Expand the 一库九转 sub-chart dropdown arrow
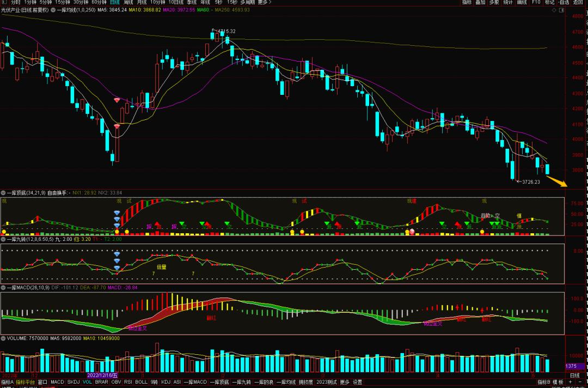588x388 pixels. point(3,239)
